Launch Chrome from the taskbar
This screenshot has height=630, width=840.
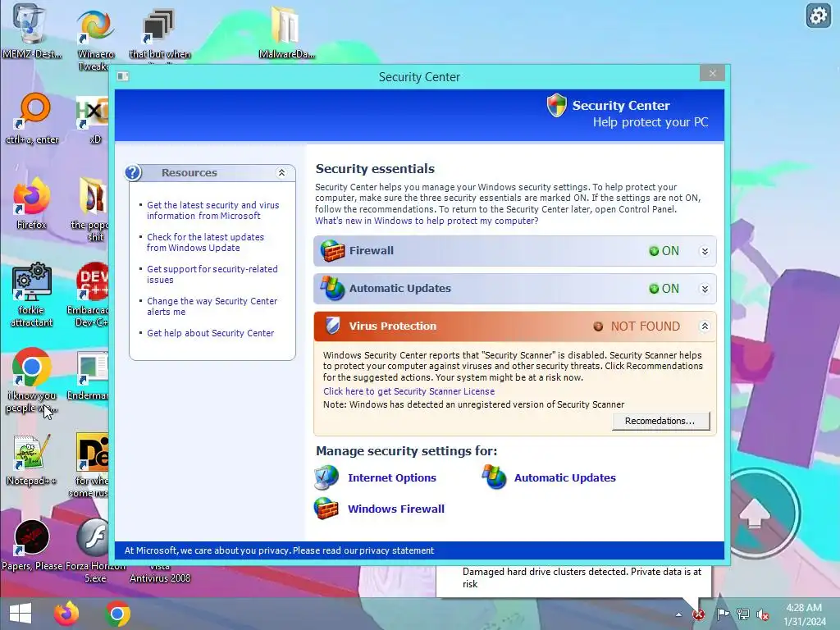(117, 614)
